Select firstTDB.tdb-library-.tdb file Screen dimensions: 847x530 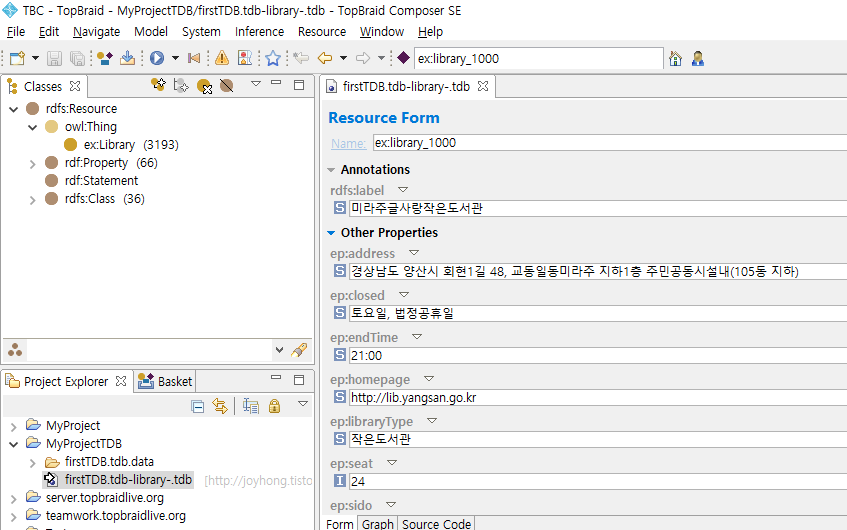point(128,480)
